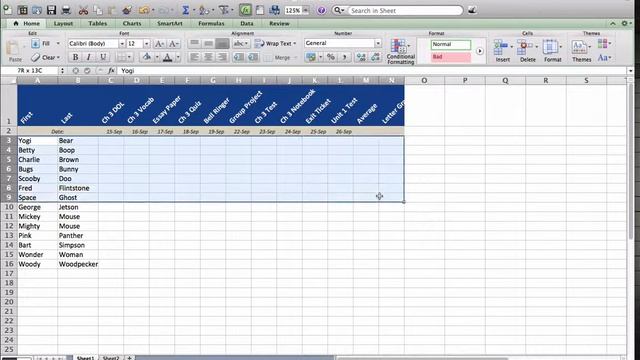Switch to the Data ribbon tab

coord(247,24)
